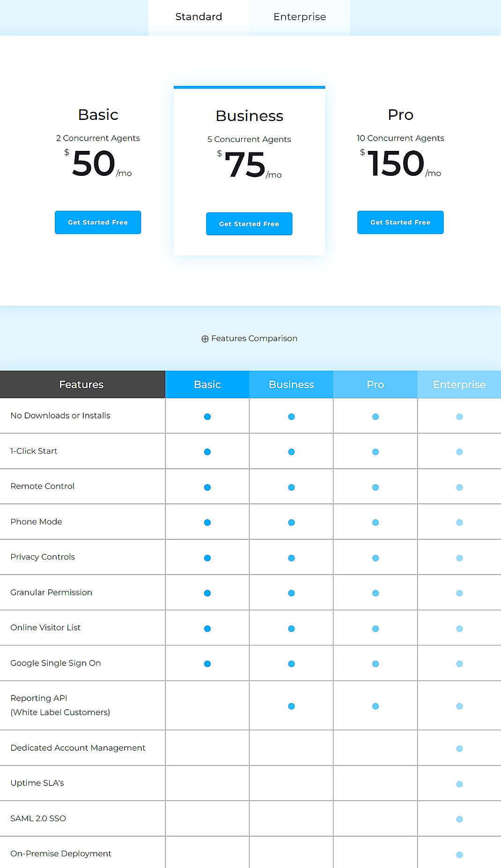Expand the Features Comparison section

(250, 338)
